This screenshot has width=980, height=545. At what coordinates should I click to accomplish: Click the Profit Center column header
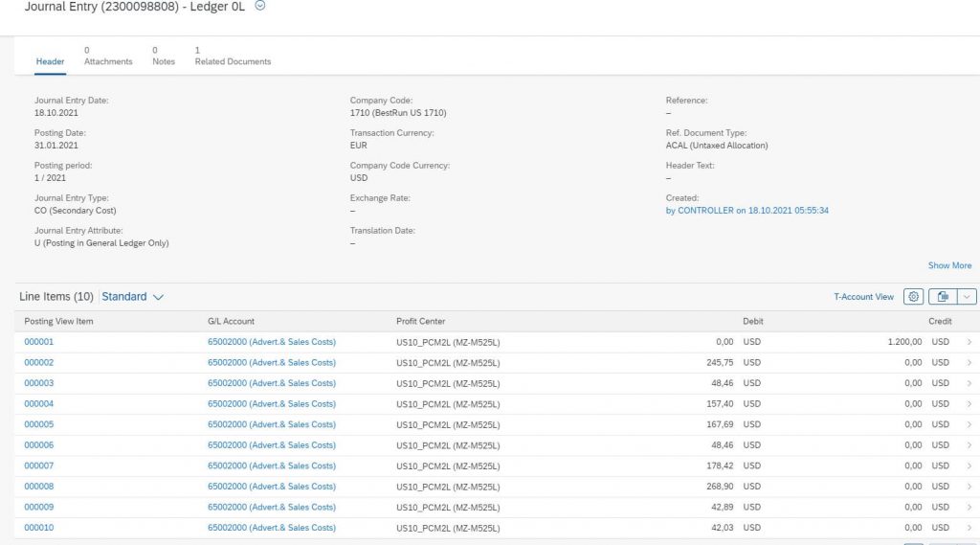pos(421,321)
